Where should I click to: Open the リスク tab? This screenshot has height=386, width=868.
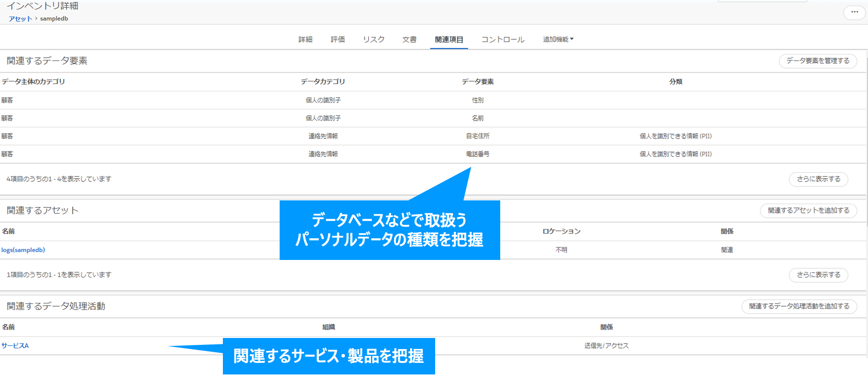(x=373, y=40)
